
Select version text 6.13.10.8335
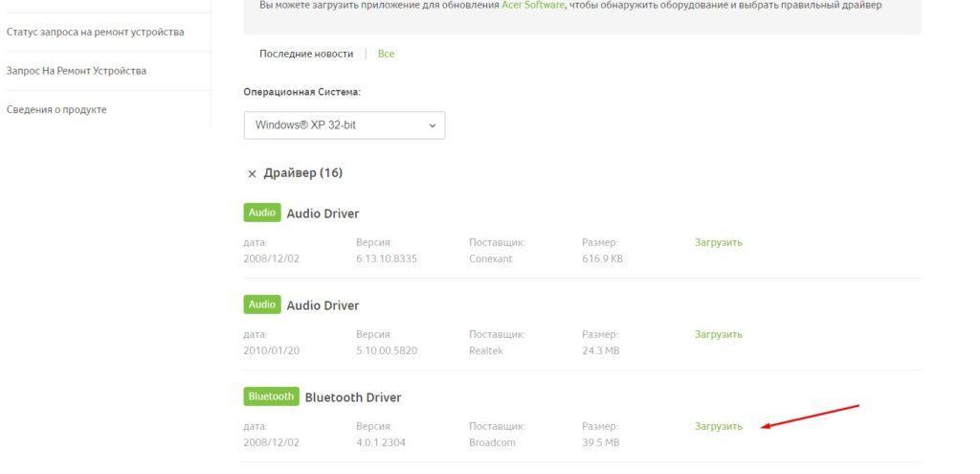(x=387, y=259)
